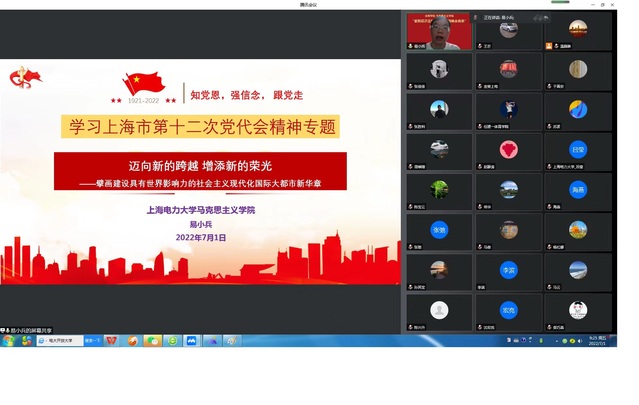Click the taskbar clock showing 9:25
Image resolution: width=639 pixels, height=405 pixels.
tap(597, 341)
